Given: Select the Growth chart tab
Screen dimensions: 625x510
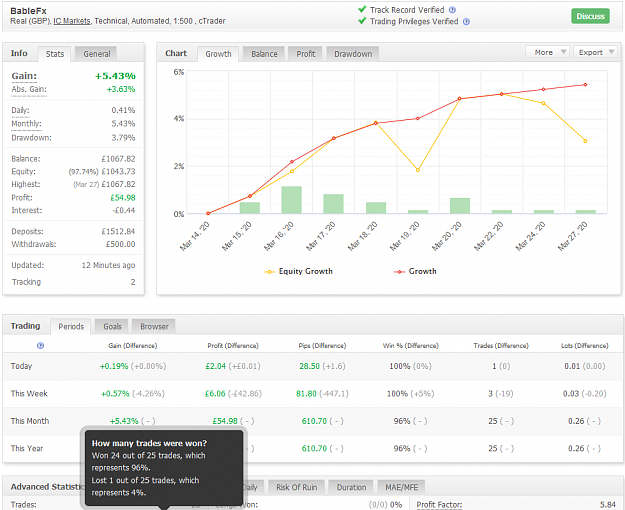Looking at the screenshot, I should point(218,54).
